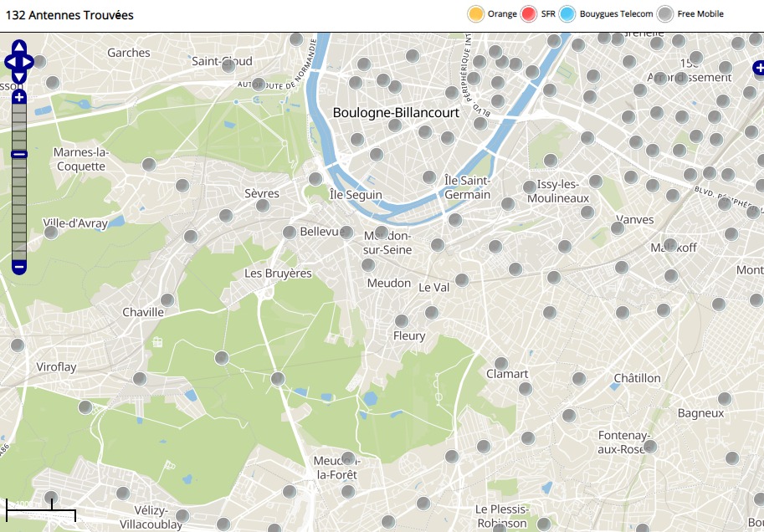This screenshot has height=532, width=764.
Task: Pan the map down with the south arrow
Action: tap(19, 77)
